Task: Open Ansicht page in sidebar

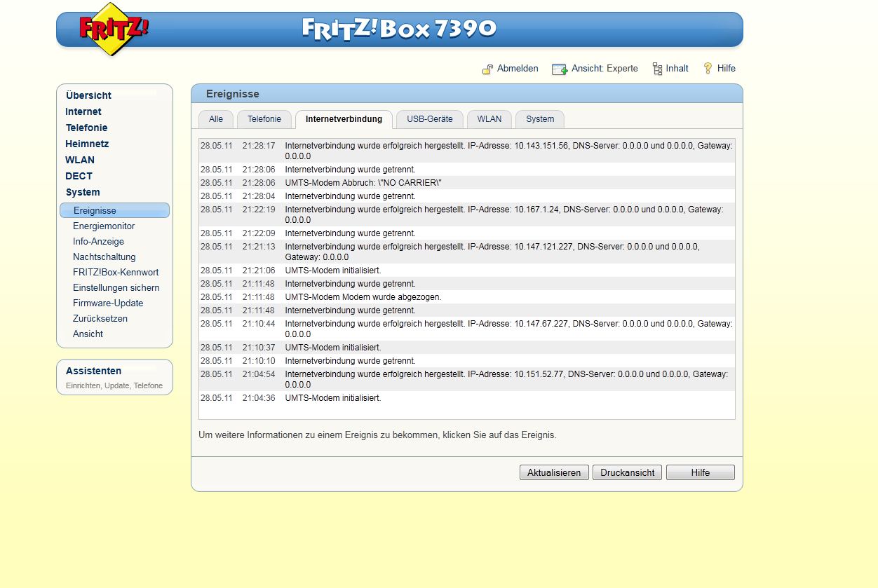Action: (88, 334)
